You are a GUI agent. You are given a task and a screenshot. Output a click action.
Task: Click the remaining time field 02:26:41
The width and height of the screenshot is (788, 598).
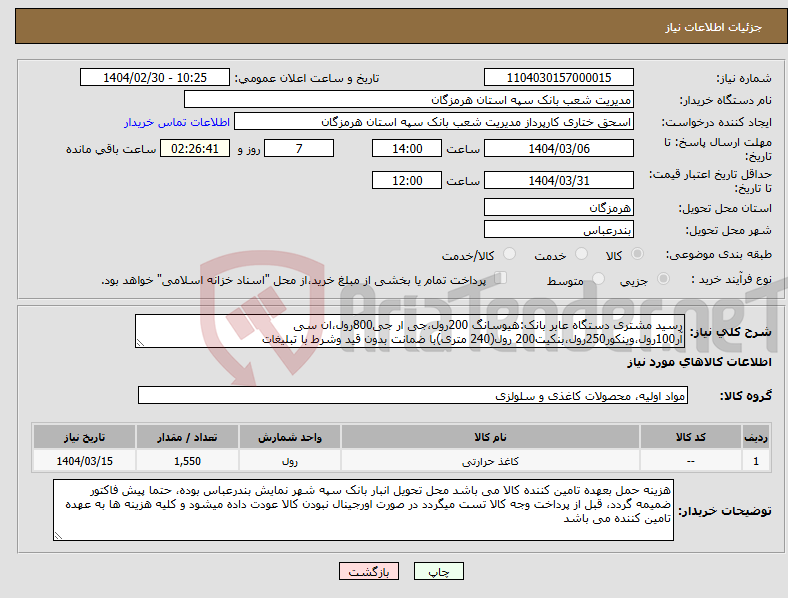point(195,148)
